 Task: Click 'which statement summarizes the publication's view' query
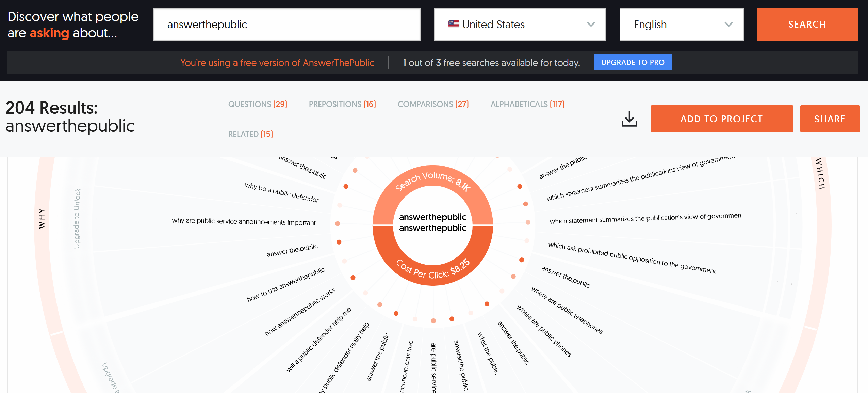(x=646, y=218)
